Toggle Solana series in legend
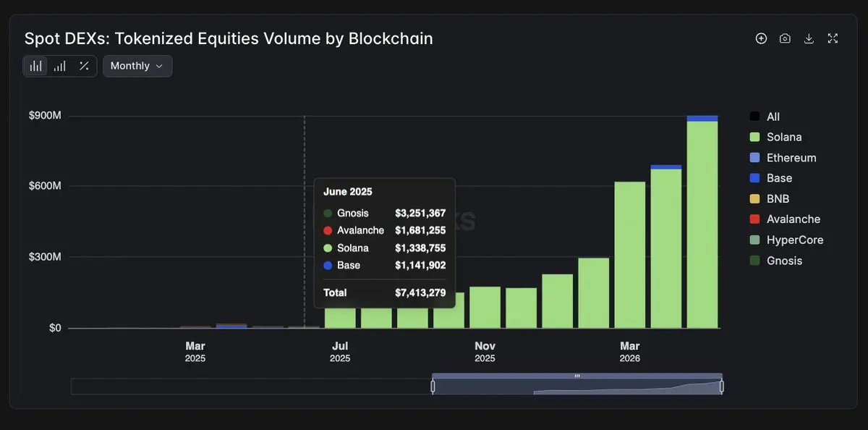868x430 pixels. 775,137
